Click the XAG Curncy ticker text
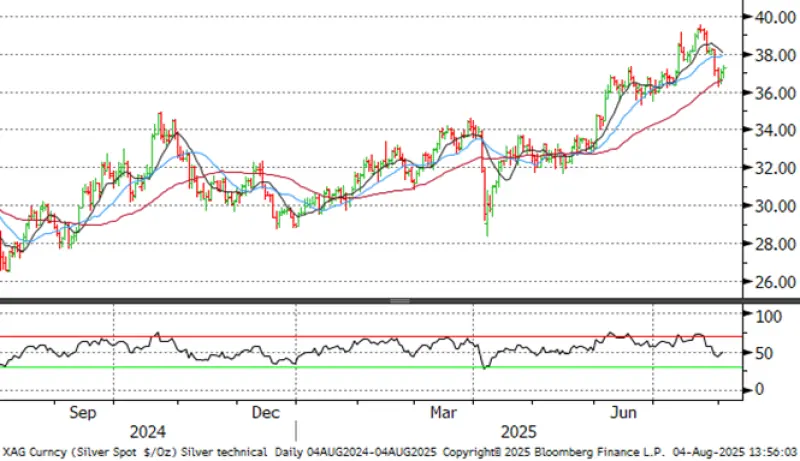The height and width of the screenshot is (461, 800). pyautogui.click(x=35, y=452)
